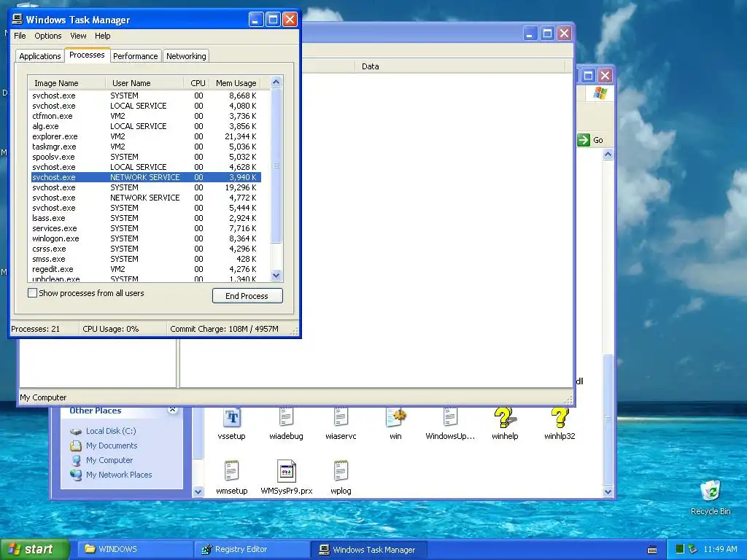The width and height of the screenshot is (747, 560).
Task: Open the My Documents link in Other Places
Action: [x=112, y=446]
